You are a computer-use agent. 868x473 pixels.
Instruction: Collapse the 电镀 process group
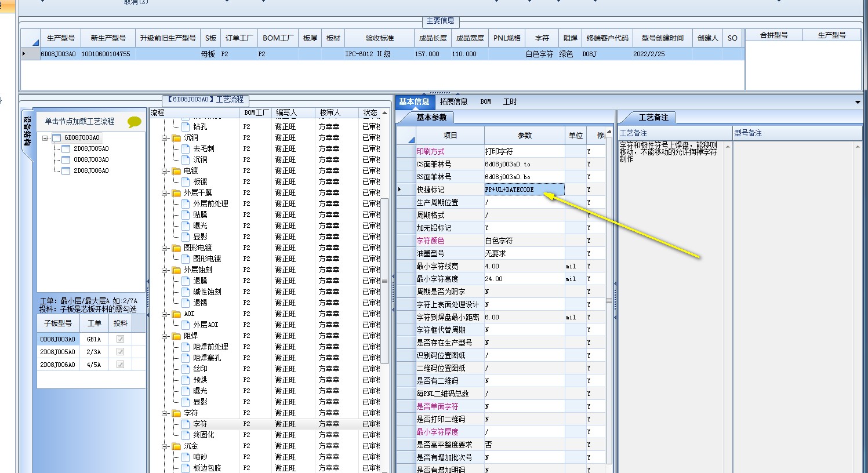click(165, 171)
